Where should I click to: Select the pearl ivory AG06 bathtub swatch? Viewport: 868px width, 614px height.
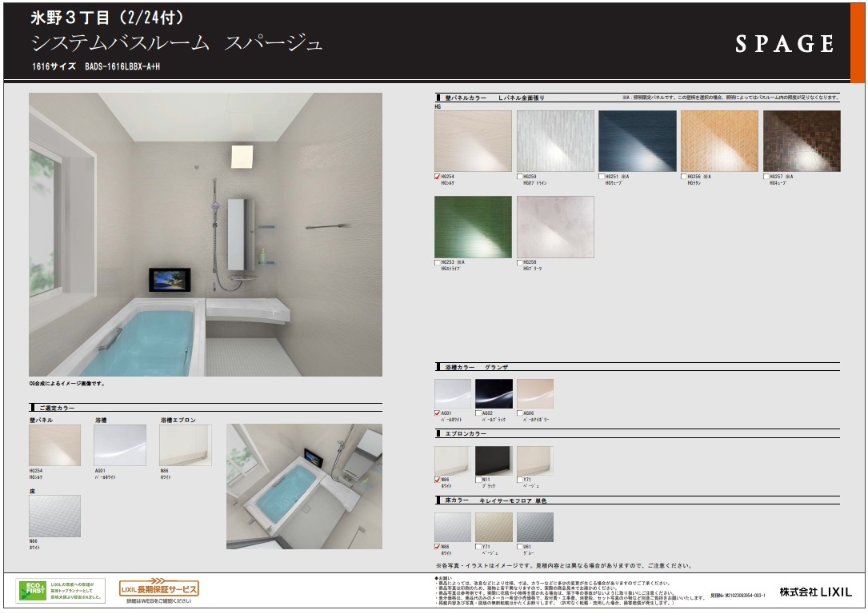tap(535, 394)
